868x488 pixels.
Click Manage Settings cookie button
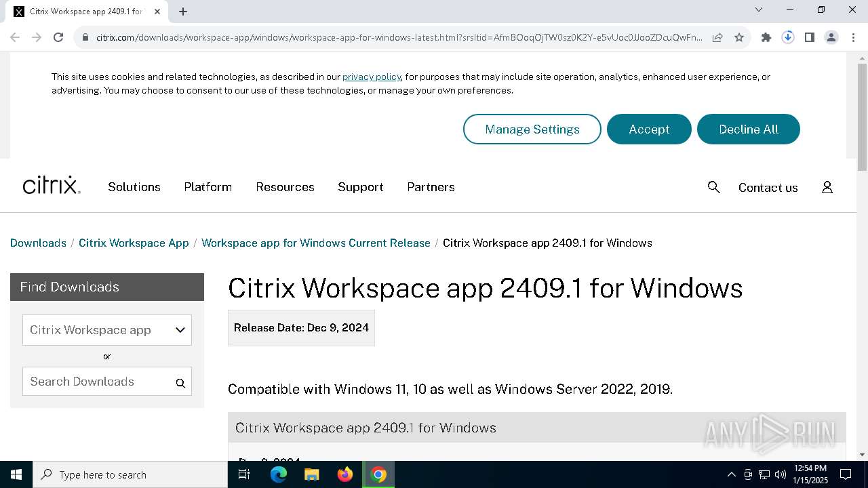[x=532, y=129]
